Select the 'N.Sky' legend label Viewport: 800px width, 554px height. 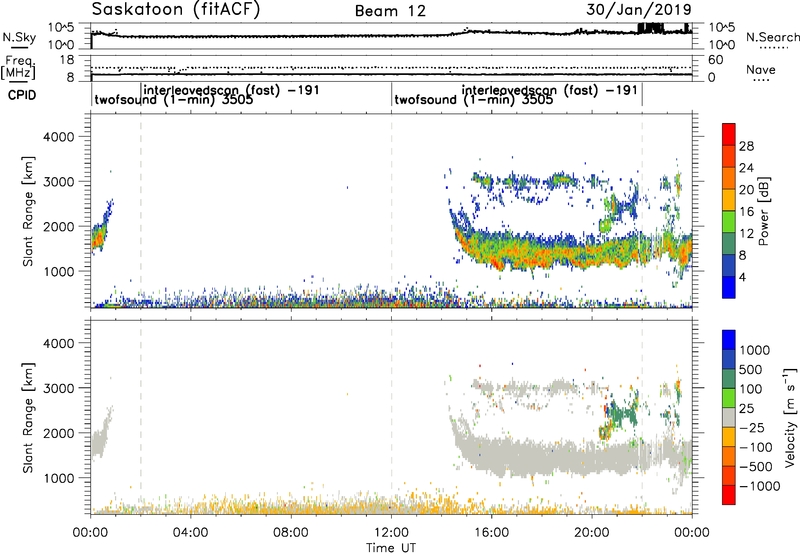click(19, 37)
